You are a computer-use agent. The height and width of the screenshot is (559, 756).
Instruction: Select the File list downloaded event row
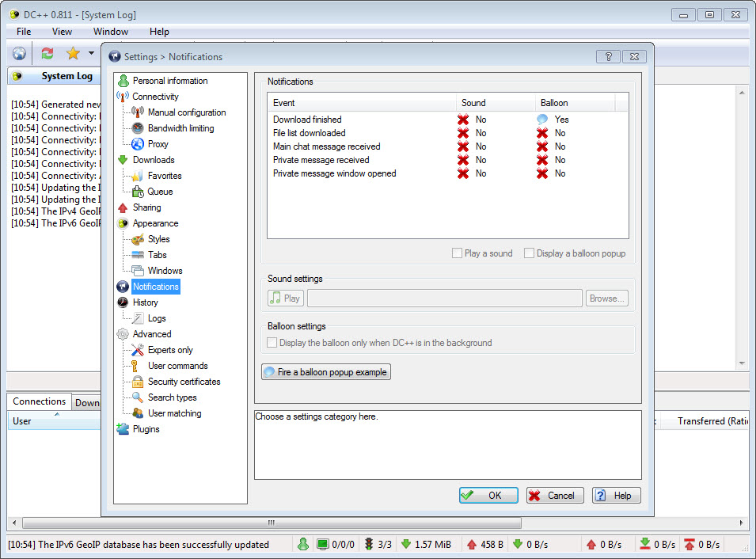(x=448, y=133)
